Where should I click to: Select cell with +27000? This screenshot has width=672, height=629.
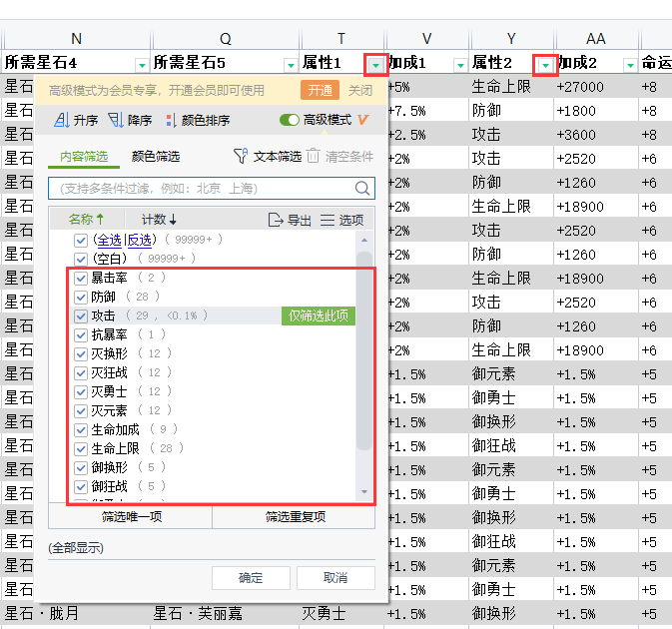596,87
